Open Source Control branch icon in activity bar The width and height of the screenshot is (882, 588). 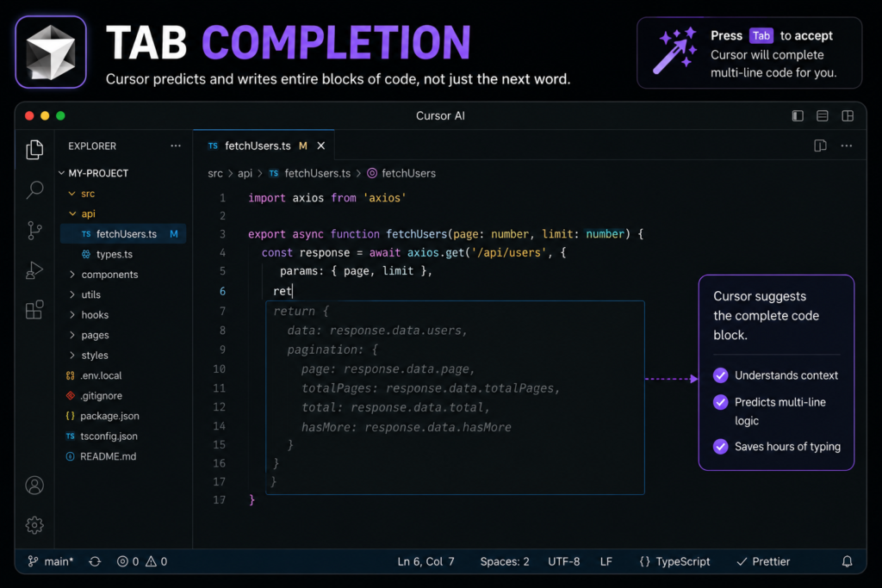point(34,231)
